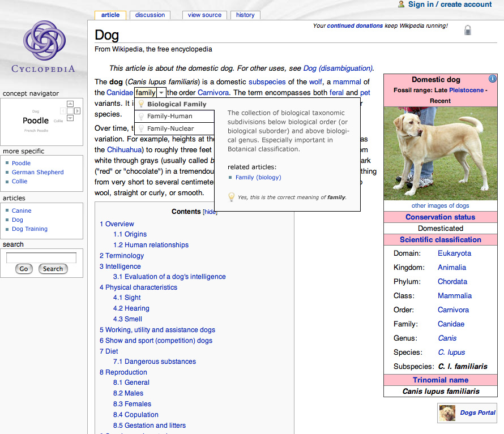
Task: Open the Chihuahua link in the text
Action: 124,150
